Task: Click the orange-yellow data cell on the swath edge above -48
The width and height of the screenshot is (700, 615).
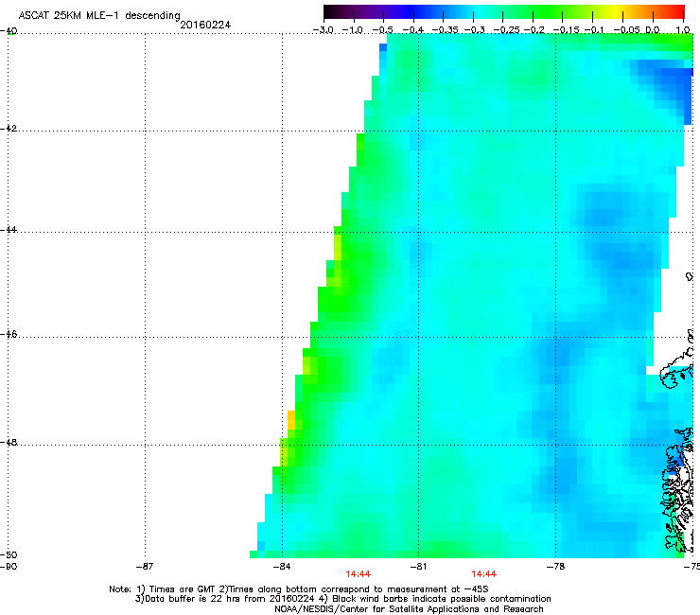Action: (291, 420)
